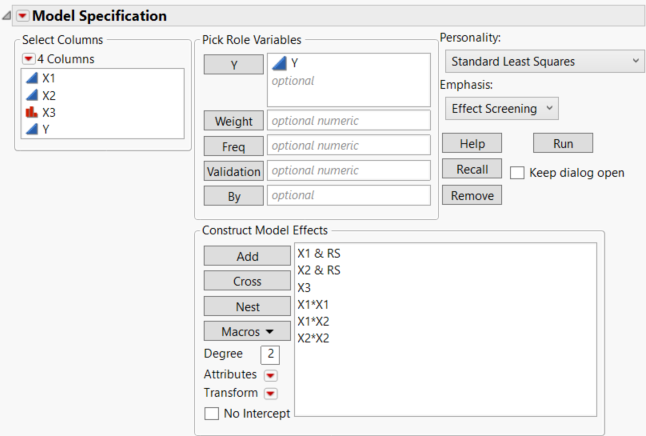This screenshot has height=436, width=646.
Task: Collapse the Model Specification outline triangle
Action: tap(7, 17)
